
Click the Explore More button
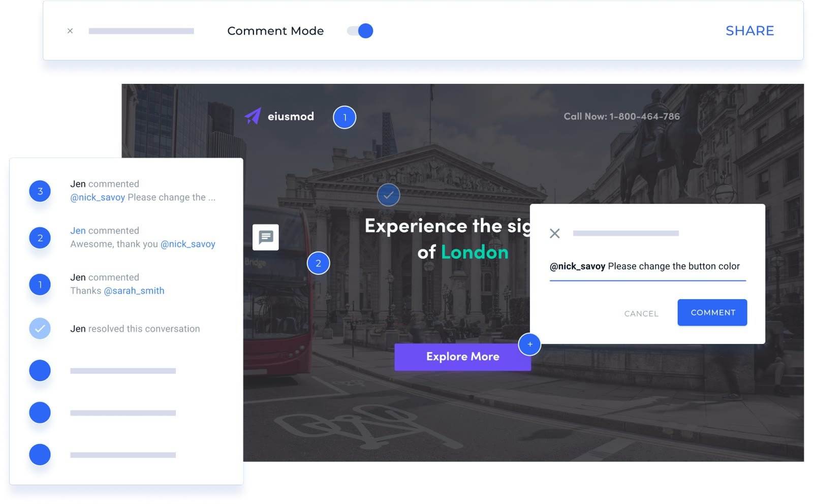tap(463, 357)
